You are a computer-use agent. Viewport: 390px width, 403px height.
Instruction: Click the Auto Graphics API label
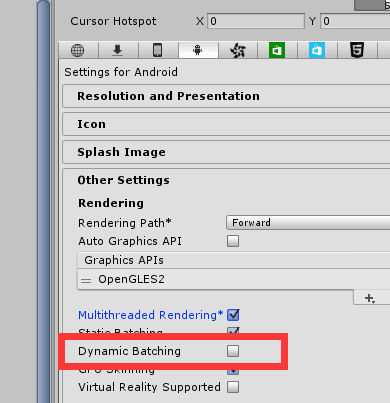(130, 241)
